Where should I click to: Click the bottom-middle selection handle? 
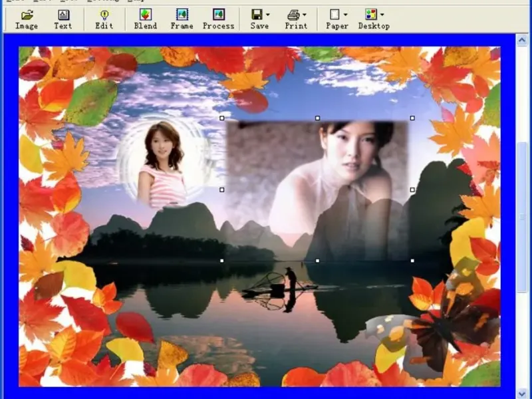coord(318,261)
